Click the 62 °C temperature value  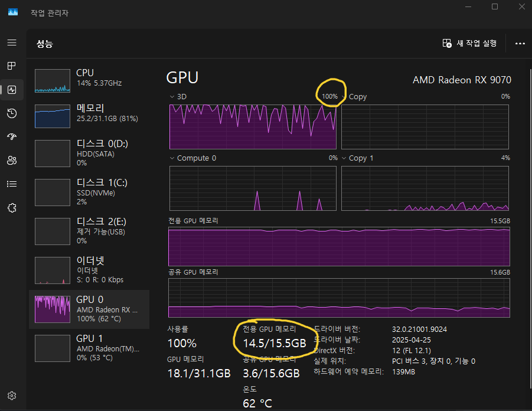point(257,403)
